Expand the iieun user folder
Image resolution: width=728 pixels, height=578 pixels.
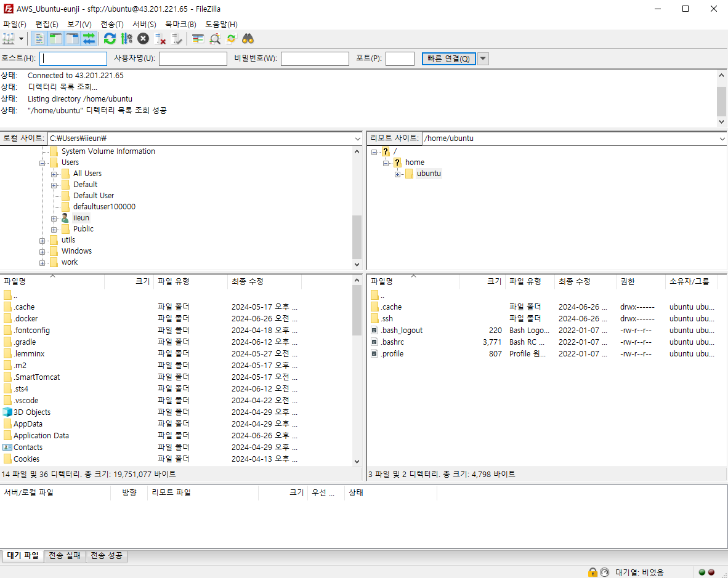(x=54, y=219)
